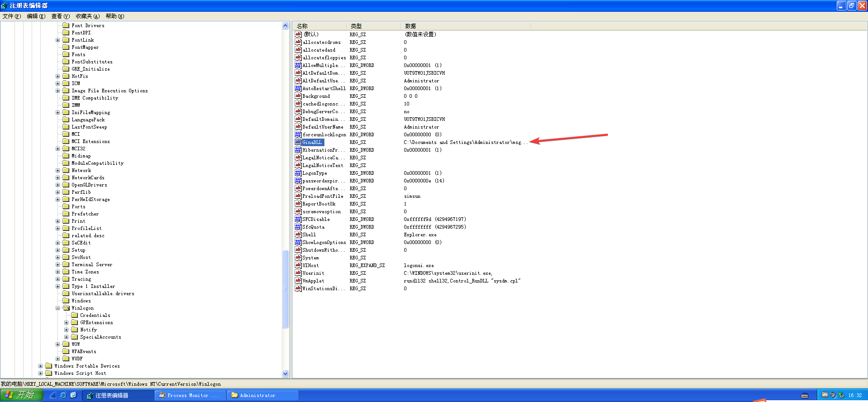Click the Prefetcher folder icon
This screenshot has height=402, width=868.
66,214
